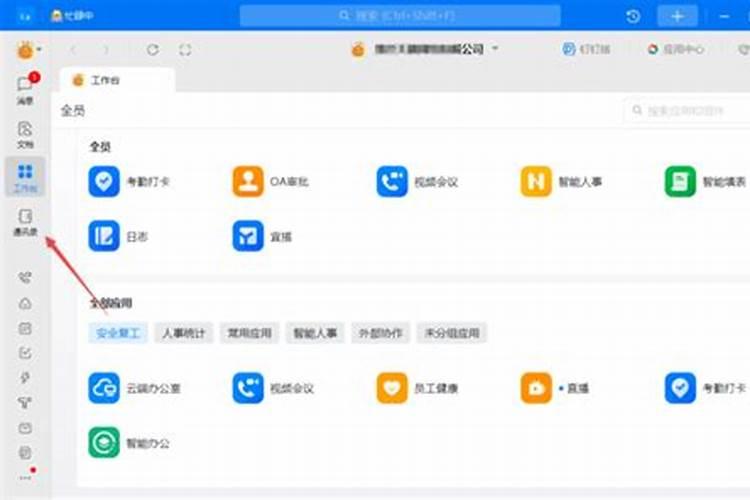
Task: Click the pin icon in sidebar
Action: click(25, 378)
